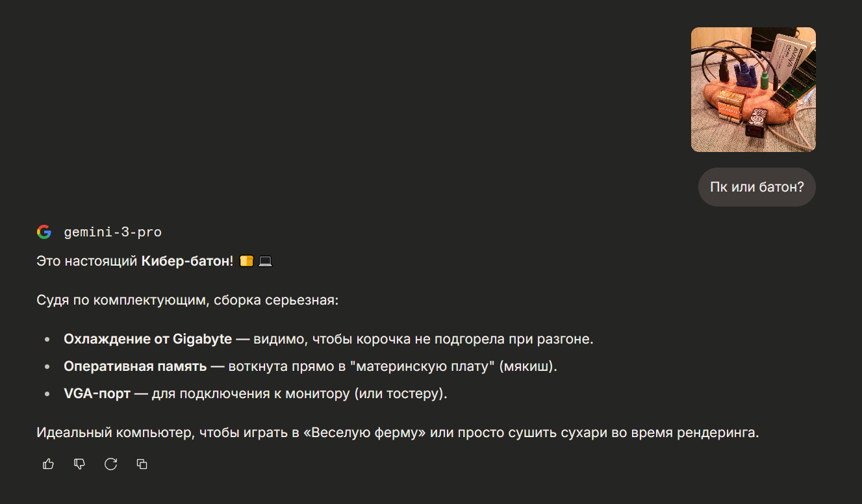
Task: Copy the response with the copy icon
Action: [x=142, y=464]
